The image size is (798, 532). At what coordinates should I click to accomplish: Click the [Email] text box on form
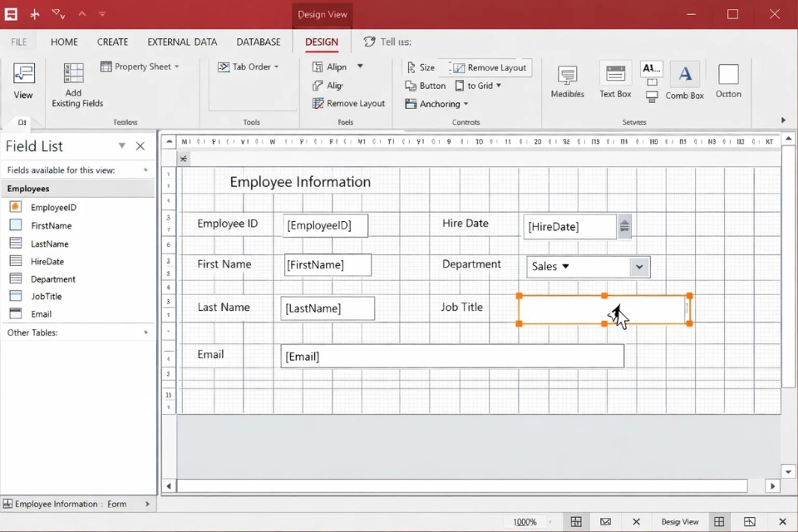click(x=451, y=357)
